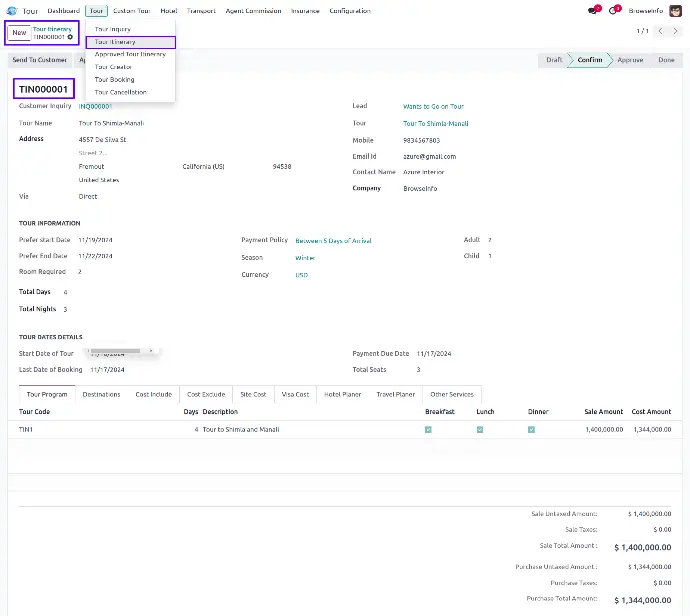The height and width of the screenshot is (616, 690).
Task: Click the gear icon beside TIN000001 breadcrumb
Action: coord(70,37)
